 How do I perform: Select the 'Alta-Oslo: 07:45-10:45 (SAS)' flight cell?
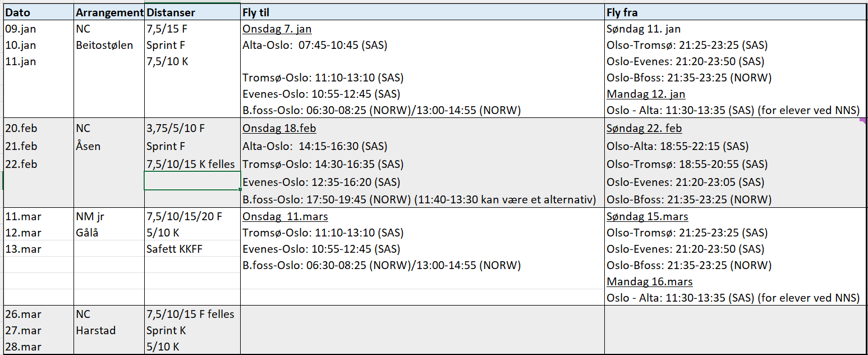[314, 45]
